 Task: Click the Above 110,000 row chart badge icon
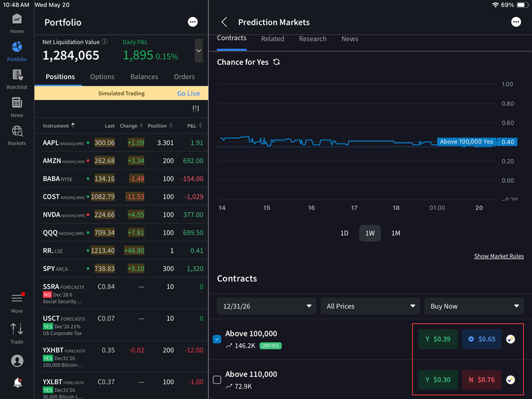pyautogui.click(x=510, y=379)
